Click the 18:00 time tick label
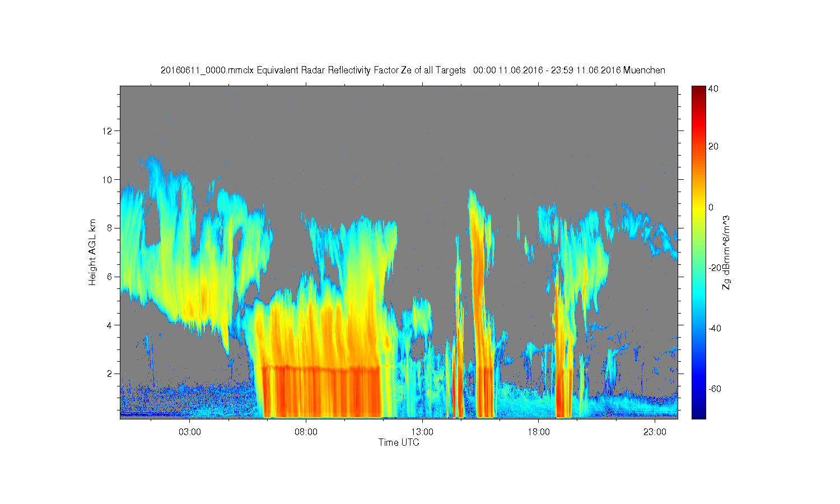The height and width of the screenshot is (504, 840). 538,432
